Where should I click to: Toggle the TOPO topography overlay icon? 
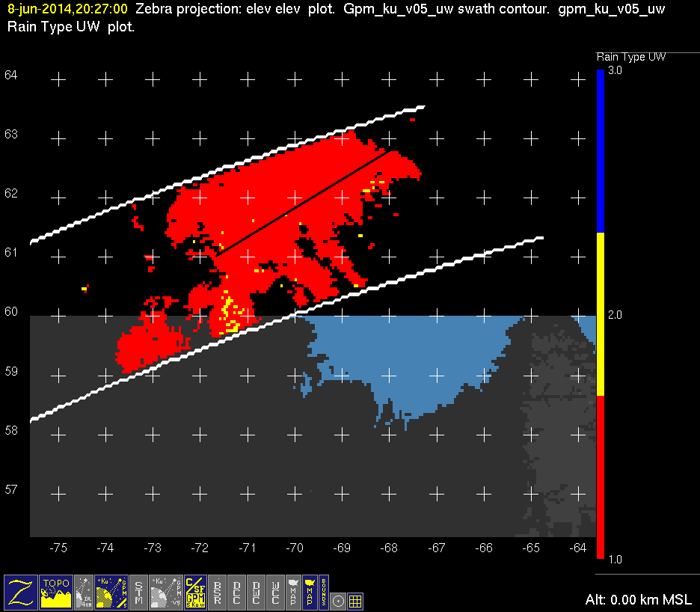point(56,592)
